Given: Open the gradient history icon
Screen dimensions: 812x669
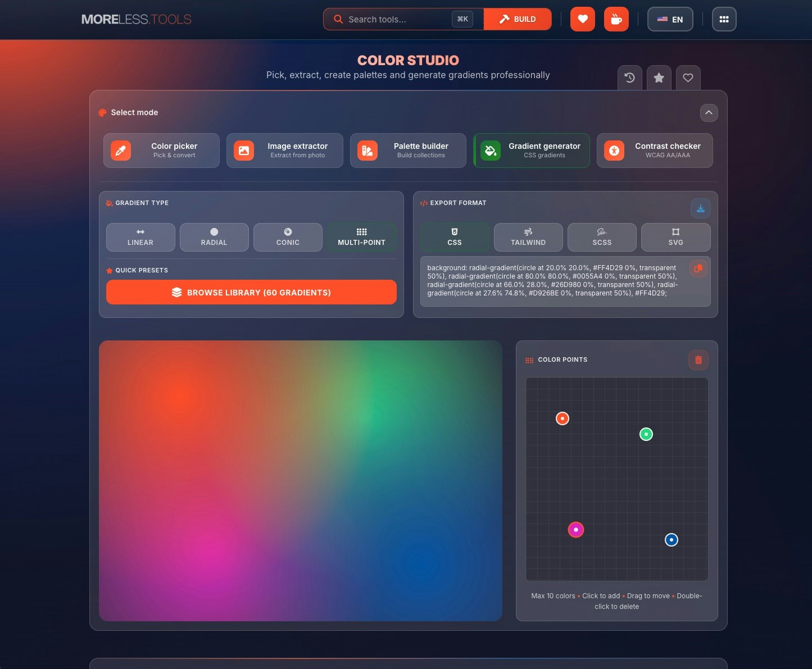Looking at the screenshot, I should (x=629, y=78).
